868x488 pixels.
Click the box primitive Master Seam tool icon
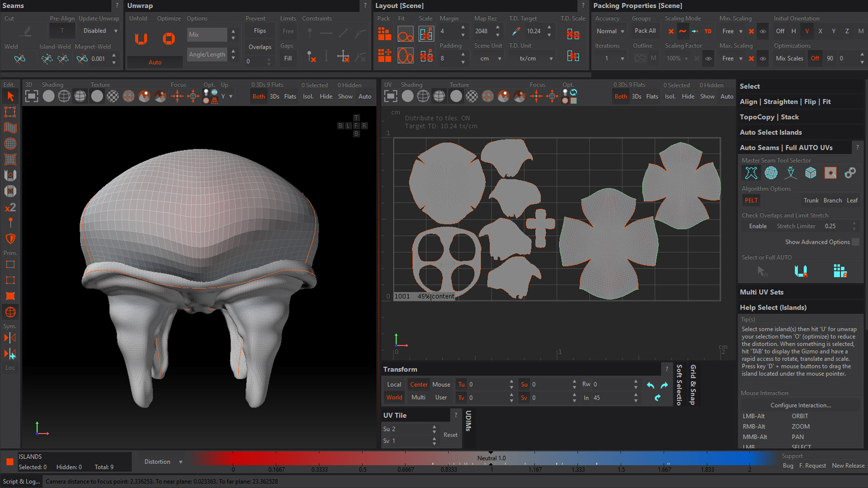tap(811, 173)
